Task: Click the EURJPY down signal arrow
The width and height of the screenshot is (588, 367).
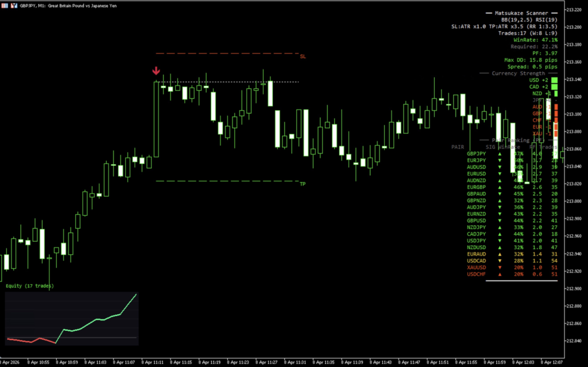Action: [499, 160]
